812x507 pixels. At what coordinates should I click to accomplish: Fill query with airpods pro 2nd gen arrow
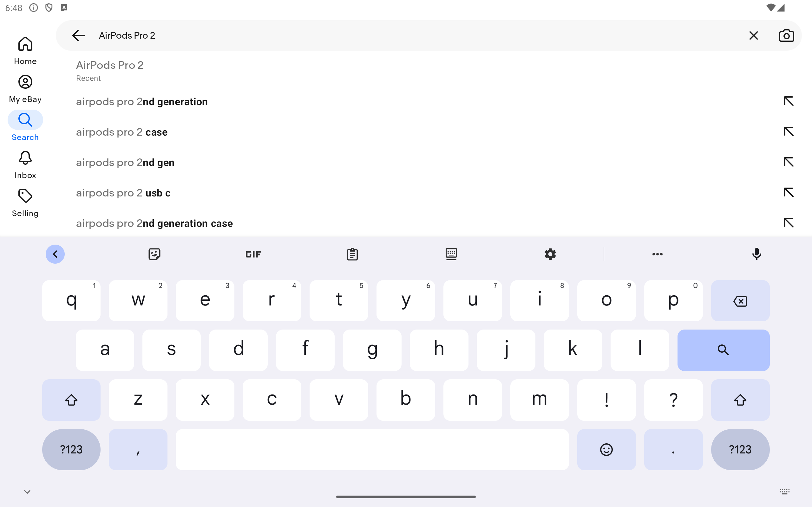click(x=789, y=162)
